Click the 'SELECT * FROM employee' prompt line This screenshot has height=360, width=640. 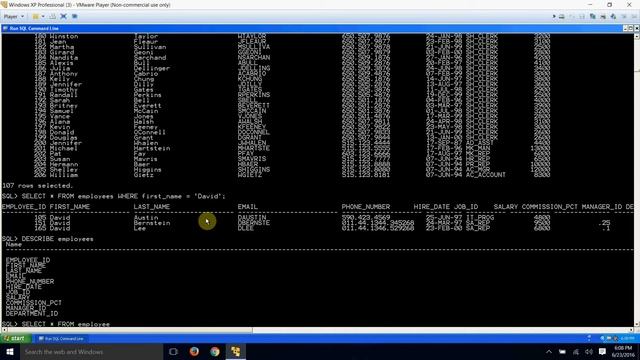click(56, 324)
